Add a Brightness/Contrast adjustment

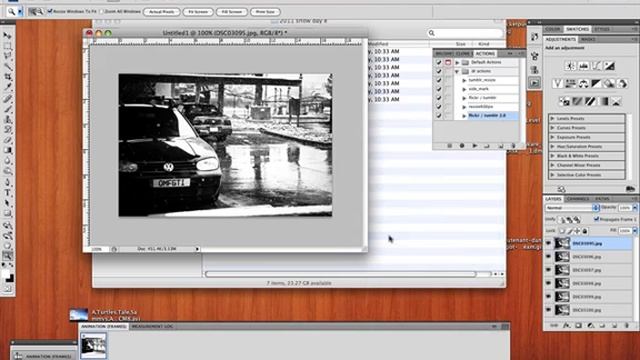point(571,66)
